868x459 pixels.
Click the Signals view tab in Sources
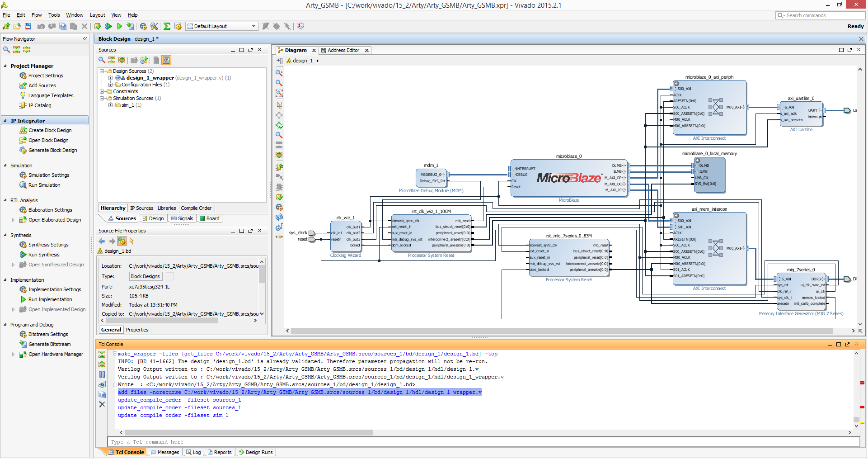click(182, 218)
